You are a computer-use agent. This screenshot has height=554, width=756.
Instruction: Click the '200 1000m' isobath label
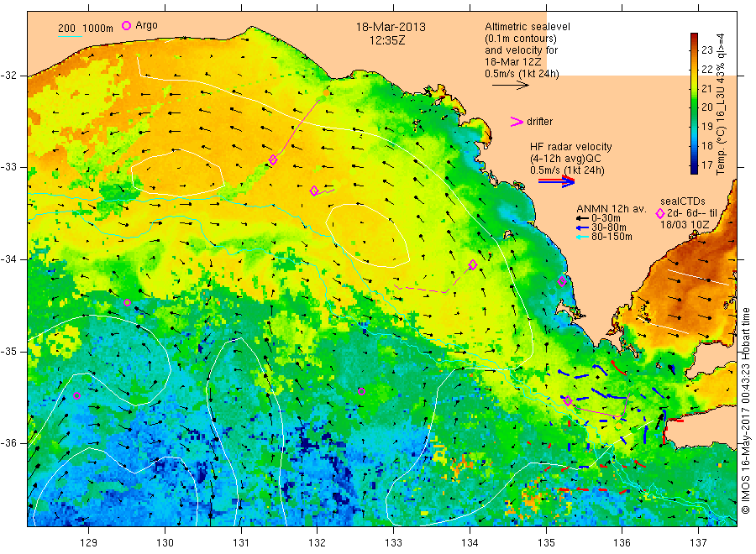point(86,29)
